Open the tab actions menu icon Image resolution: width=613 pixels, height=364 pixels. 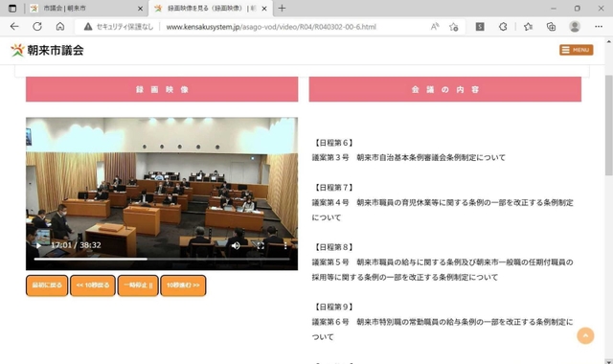[12, 9]
